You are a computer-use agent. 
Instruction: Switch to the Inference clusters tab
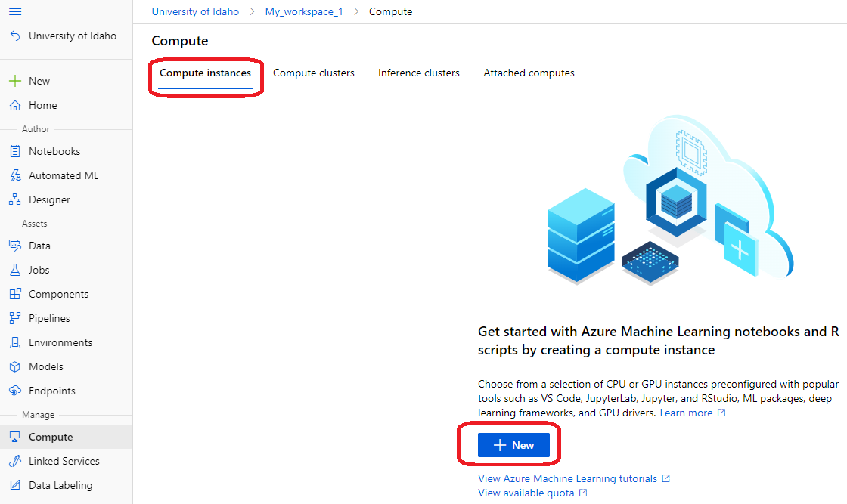[419, 73]
